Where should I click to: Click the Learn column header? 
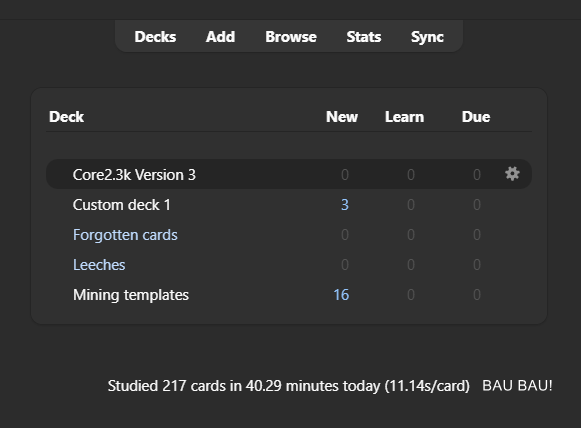coord(404,117)
